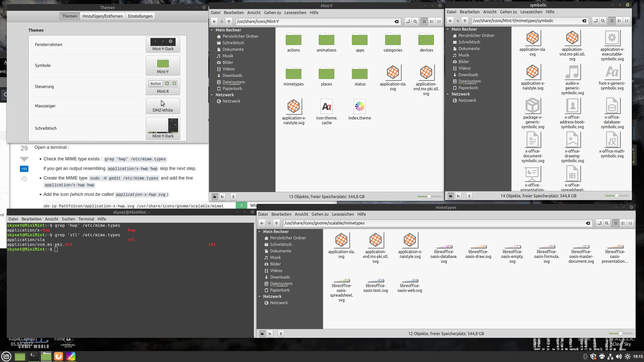Enable icon view in mimetypes window

click(x=616, y=223)
